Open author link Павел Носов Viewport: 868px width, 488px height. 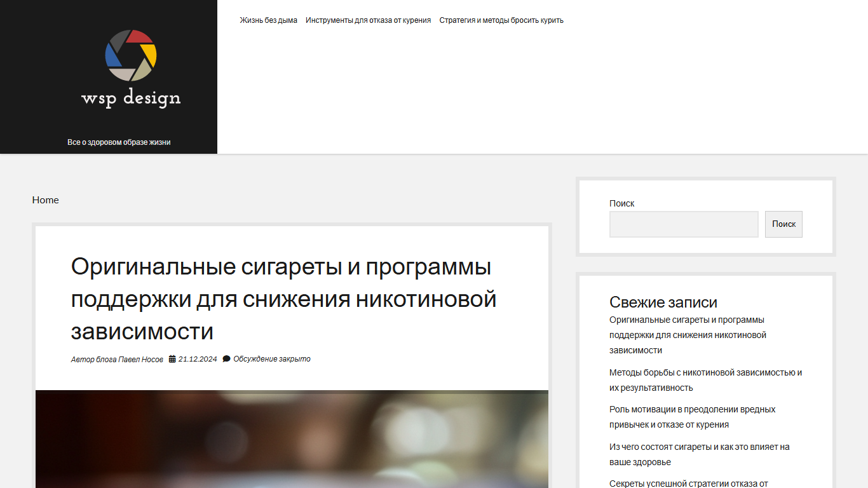[140, 360]
